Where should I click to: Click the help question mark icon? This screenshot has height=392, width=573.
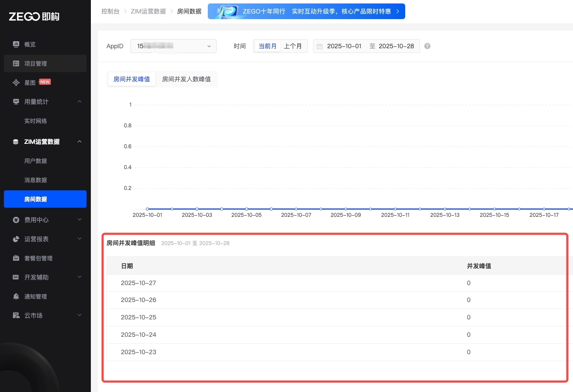[427, 46]
